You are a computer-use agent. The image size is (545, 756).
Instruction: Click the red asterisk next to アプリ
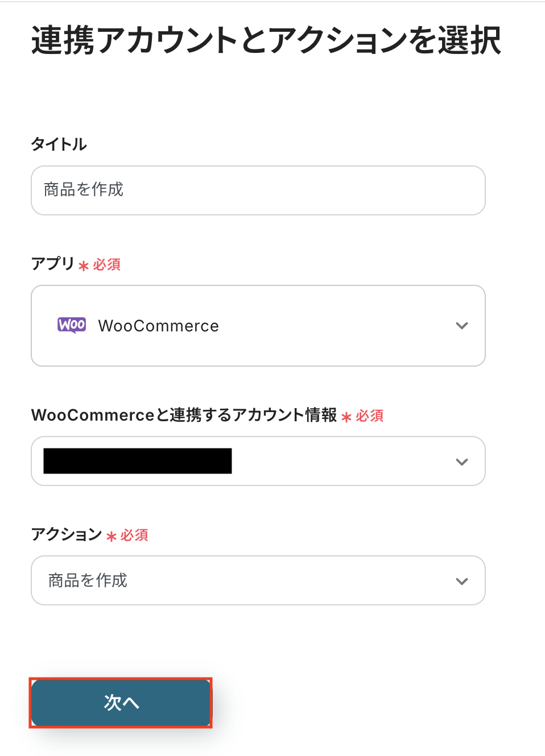pos(84,265)
